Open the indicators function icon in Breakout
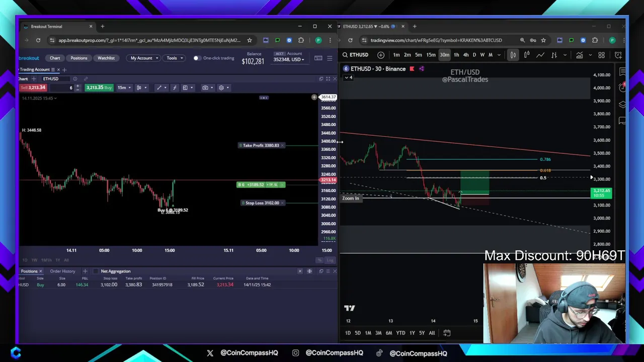This screenshot has height=362, width=644. pyautogui.click(x=175, y=87)
